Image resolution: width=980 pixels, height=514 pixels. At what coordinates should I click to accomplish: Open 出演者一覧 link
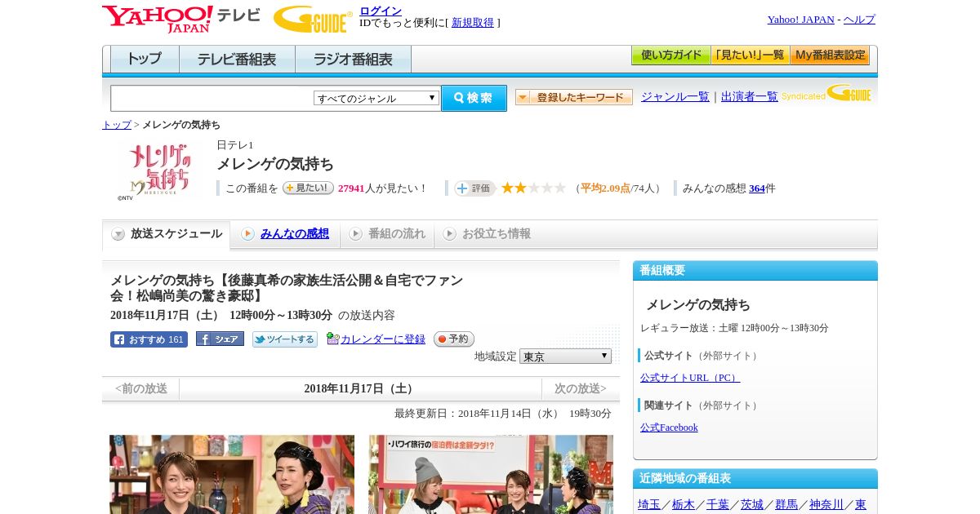click(750, 97)
